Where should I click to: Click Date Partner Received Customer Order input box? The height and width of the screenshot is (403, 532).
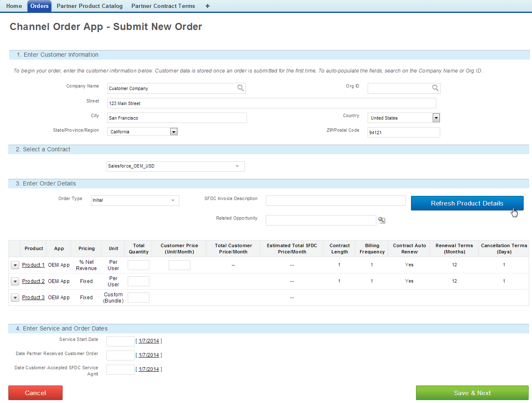[121, 355]
